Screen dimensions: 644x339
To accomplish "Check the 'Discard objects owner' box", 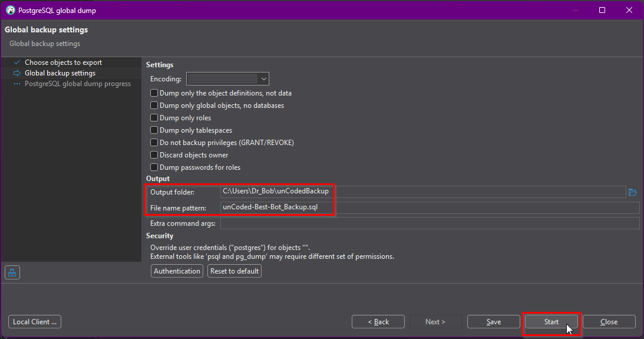I will [x=154, y=155].
